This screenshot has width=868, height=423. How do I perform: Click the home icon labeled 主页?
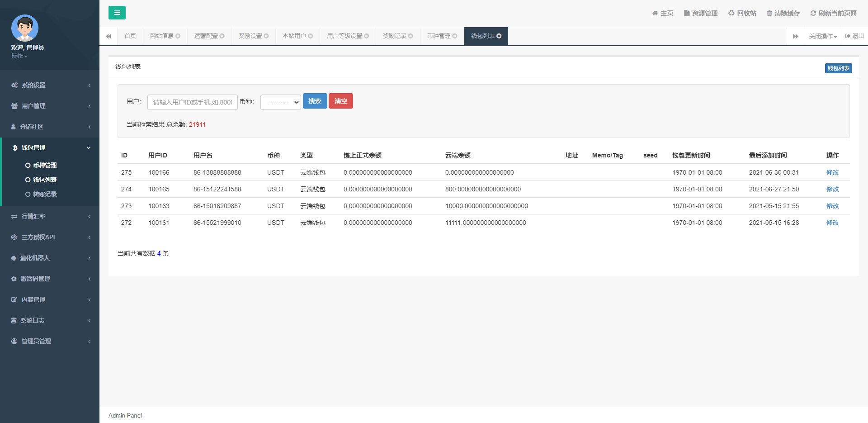point(655,13)
